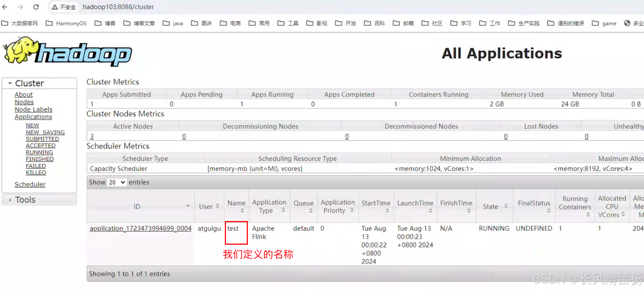Click the browser forward arrow
644x290 pixels.
tap(20, 7)
